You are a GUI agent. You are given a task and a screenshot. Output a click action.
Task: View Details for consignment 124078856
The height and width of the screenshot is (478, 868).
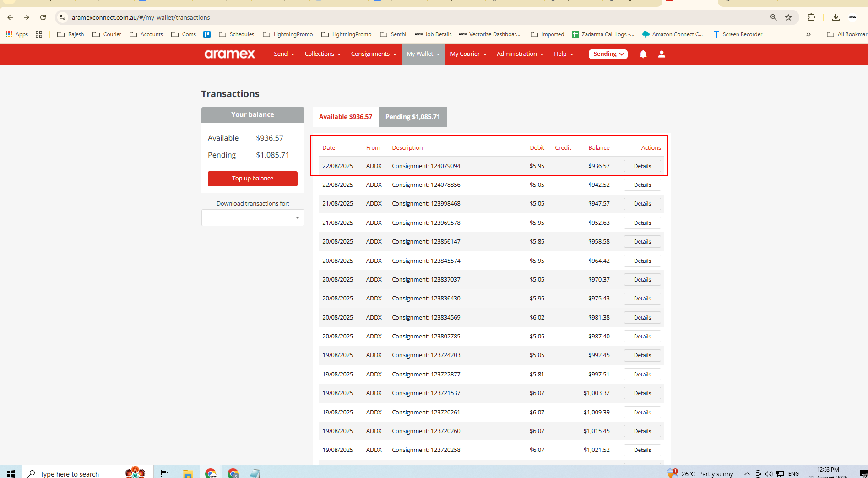pos(642,185)
